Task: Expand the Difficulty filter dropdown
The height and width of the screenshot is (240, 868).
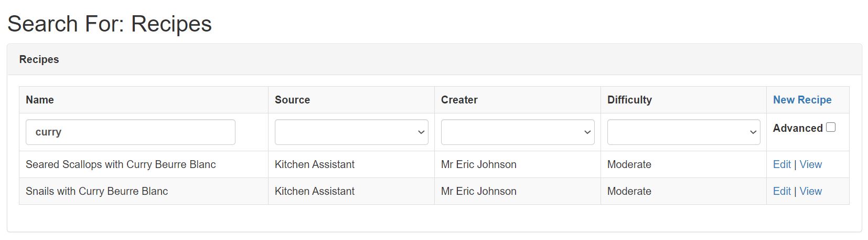Action: click(683, 132)
